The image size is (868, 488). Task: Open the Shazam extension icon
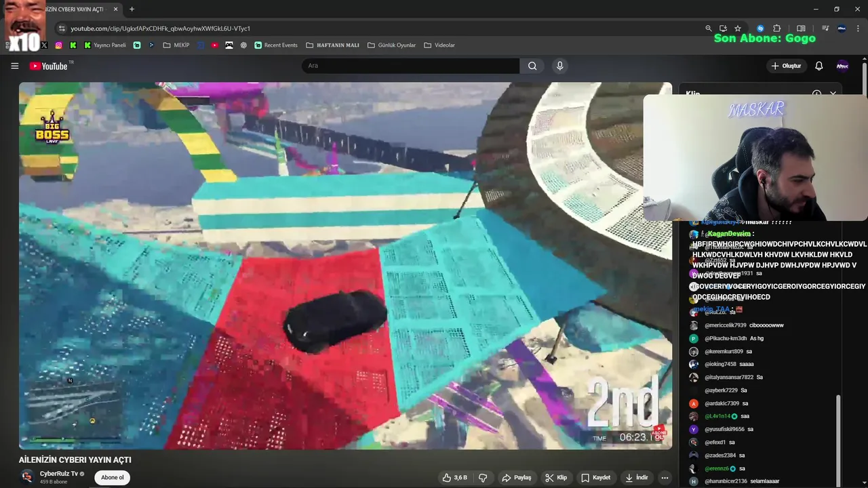(x=760, y=28)
